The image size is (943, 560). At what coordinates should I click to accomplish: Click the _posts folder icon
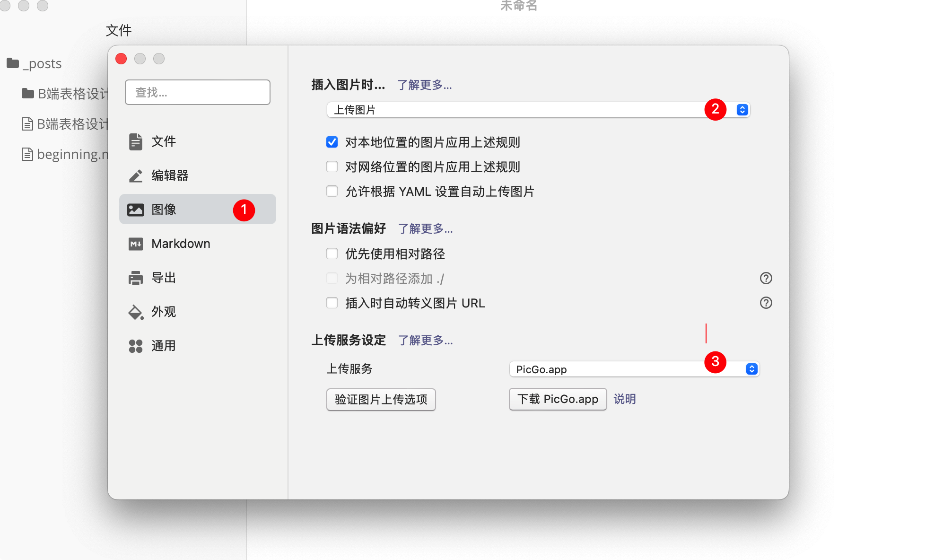click(13, 63)
